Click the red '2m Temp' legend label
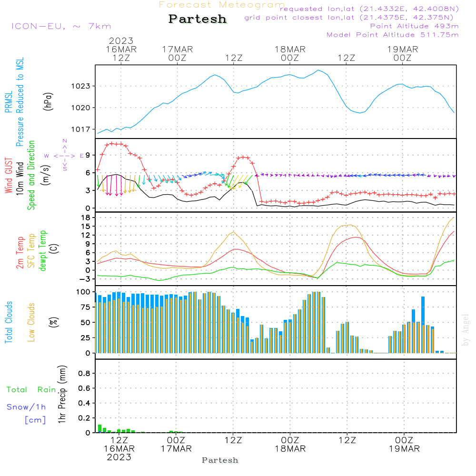476x476 pixels. coord(20,253)
